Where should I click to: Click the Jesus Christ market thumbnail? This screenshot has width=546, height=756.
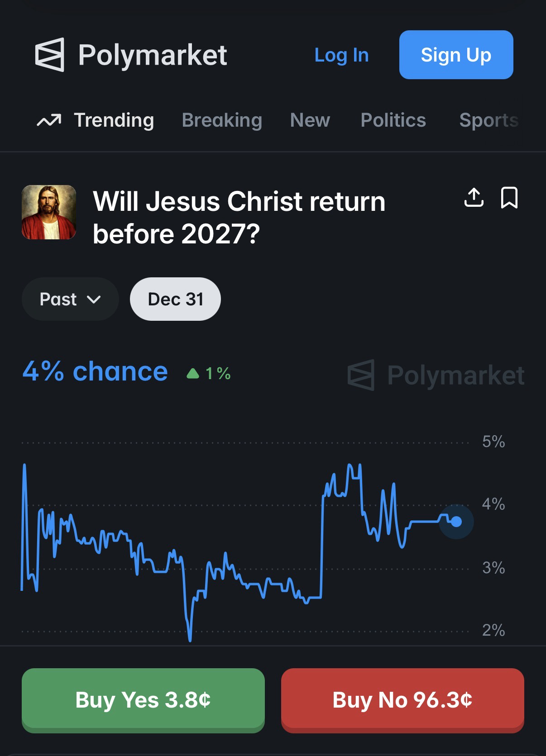click(49, 212)
